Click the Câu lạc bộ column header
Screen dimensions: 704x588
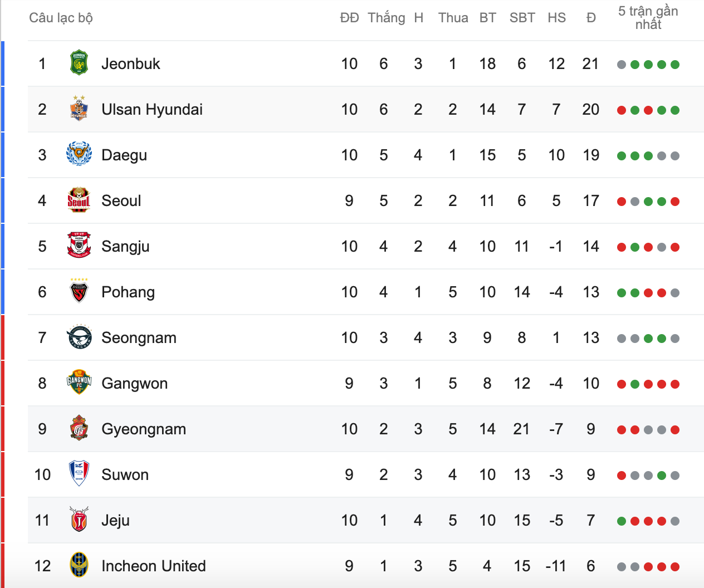[x=61, y=18]
